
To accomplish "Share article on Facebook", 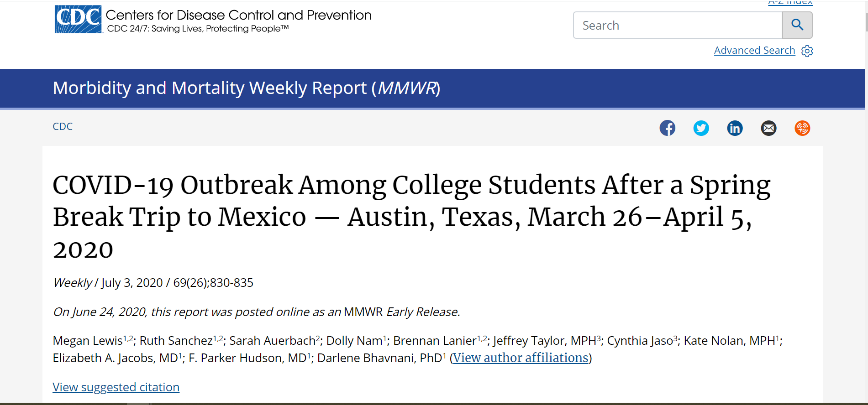I will tap(667, 128).
